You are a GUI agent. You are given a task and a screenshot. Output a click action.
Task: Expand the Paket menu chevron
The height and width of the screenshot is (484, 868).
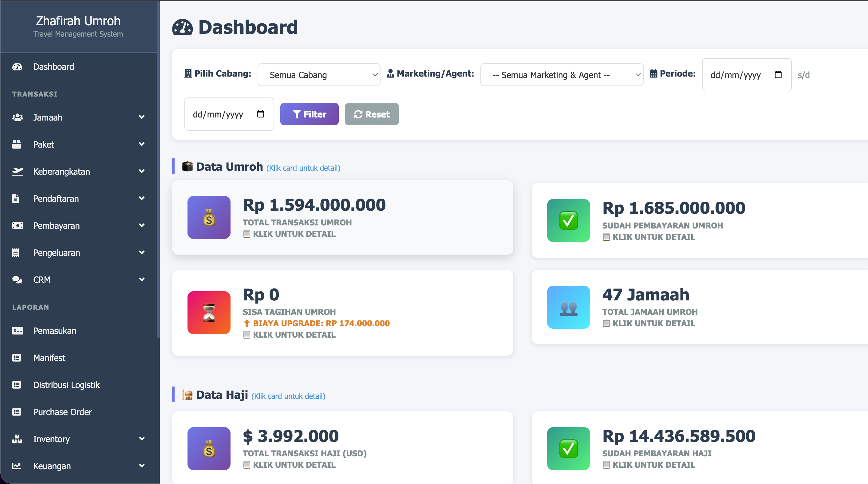(142, 144)
